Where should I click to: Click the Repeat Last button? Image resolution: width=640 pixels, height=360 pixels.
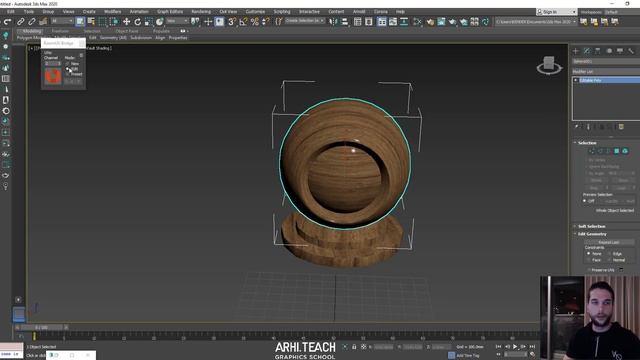[x=609, y=242]
